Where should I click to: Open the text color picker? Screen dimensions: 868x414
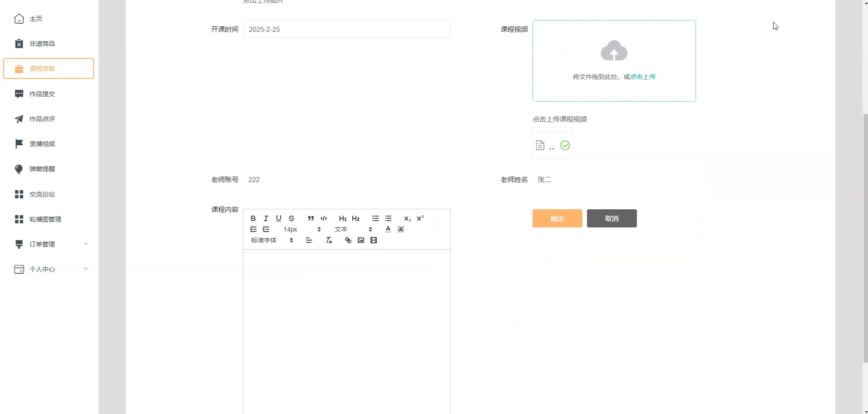[388, 229]
